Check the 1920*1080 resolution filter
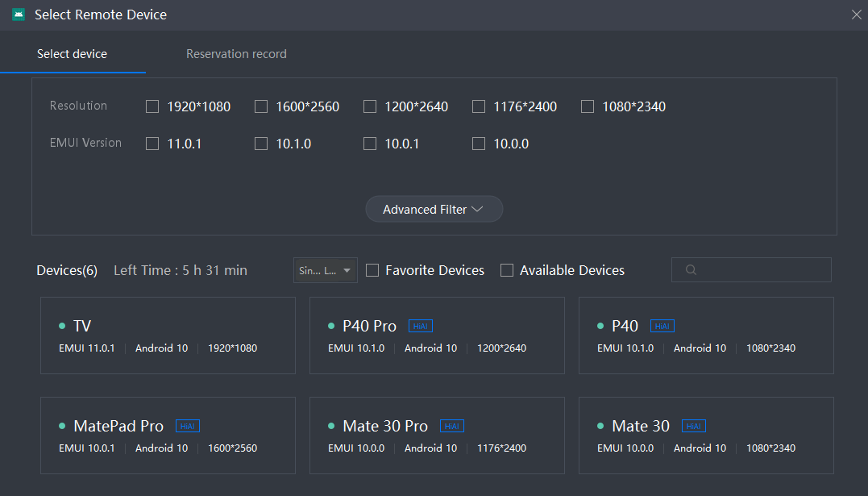Image resolution: width=868 pixels, height=496 pixels. [152, 106]
